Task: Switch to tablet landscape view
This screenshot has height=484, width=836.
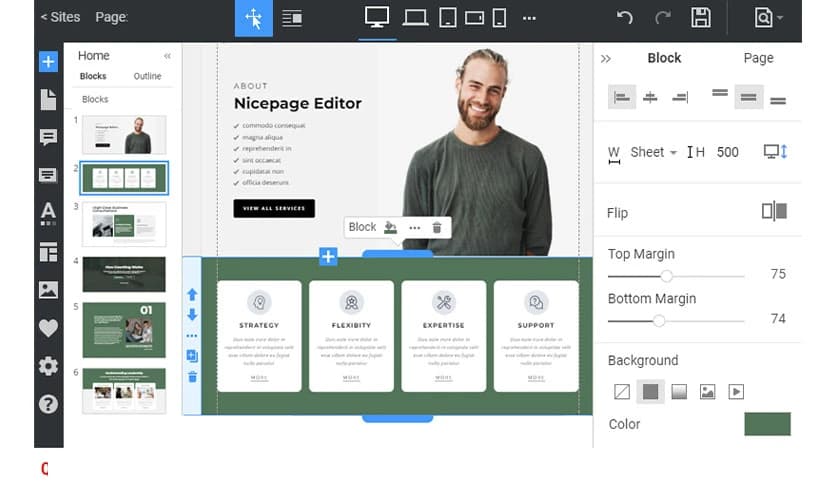Action: pyautogui.click(x=474, y=18)
